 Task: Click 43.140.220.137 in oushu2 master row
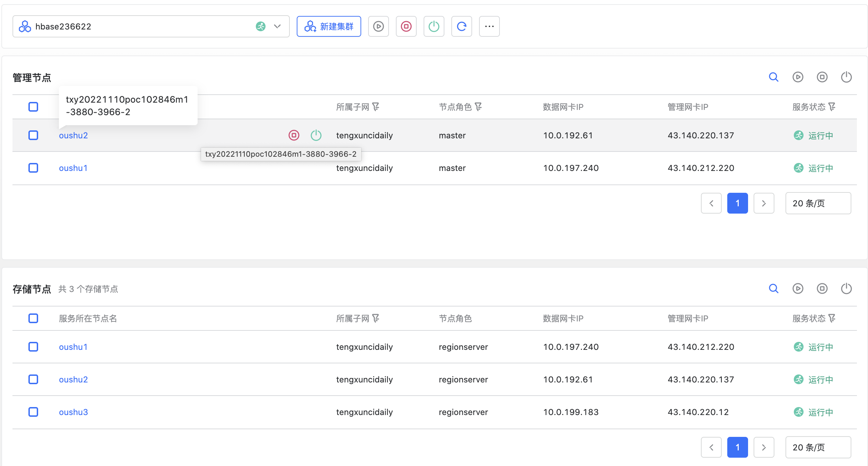tap(701, 135)
